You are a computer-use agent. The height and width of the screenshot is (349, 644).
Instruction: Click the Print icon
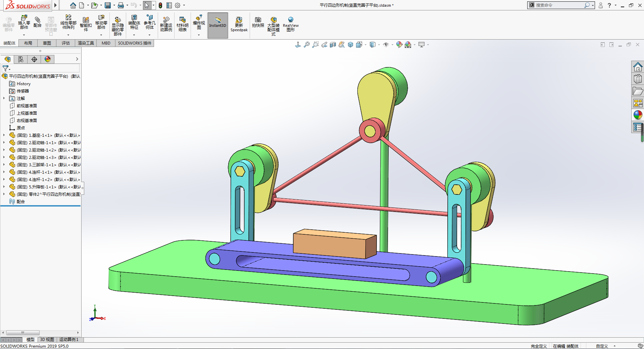click(121, 5)
